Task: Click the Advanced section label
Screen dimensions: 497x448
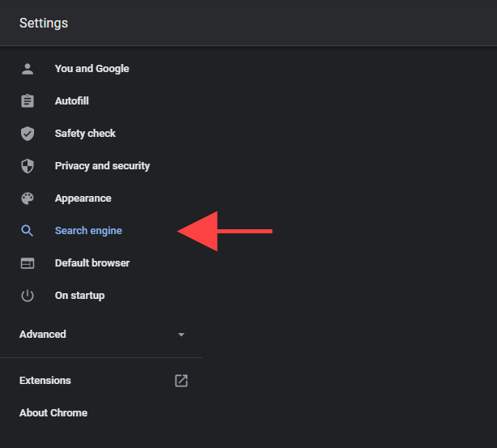Action: point(43,335)
